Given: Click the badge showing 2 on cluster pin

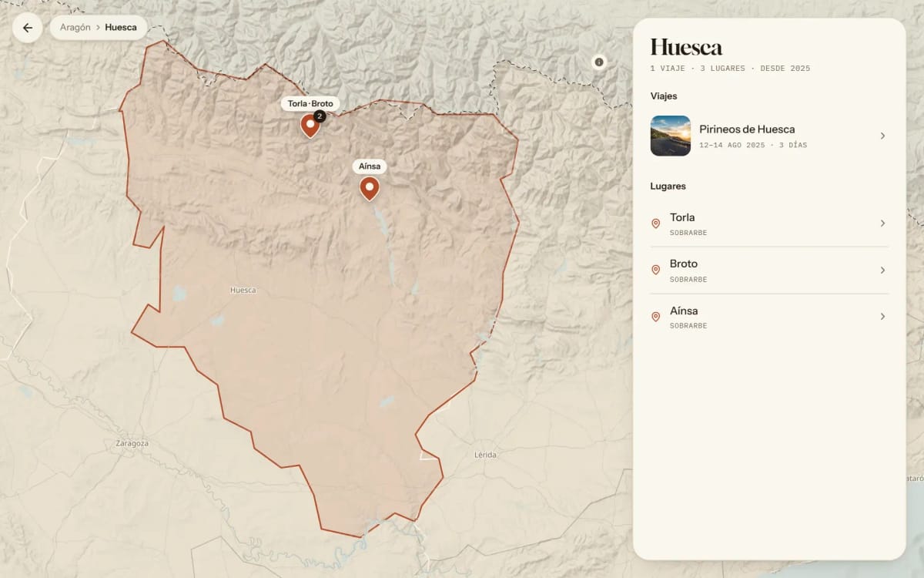Looking at the screenshot, I should tap(320, 116).
